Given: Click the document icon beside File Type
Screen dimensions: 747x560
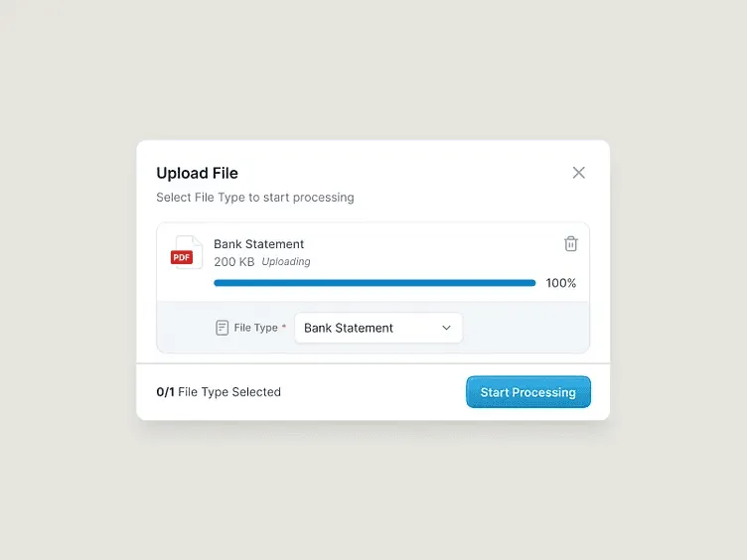Looking at the screenshot, I should [222, 328].
